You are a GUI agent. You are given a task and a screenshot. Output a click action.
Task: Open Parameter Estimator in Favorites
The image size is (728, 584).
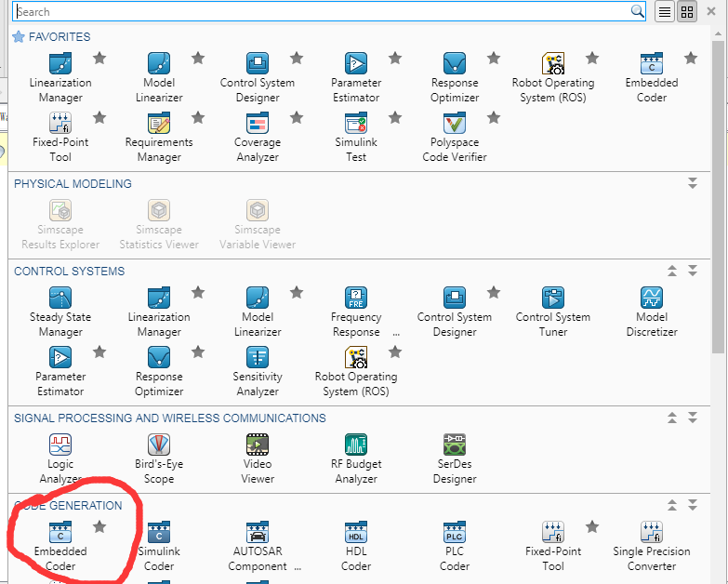click(x=356, y=77)
